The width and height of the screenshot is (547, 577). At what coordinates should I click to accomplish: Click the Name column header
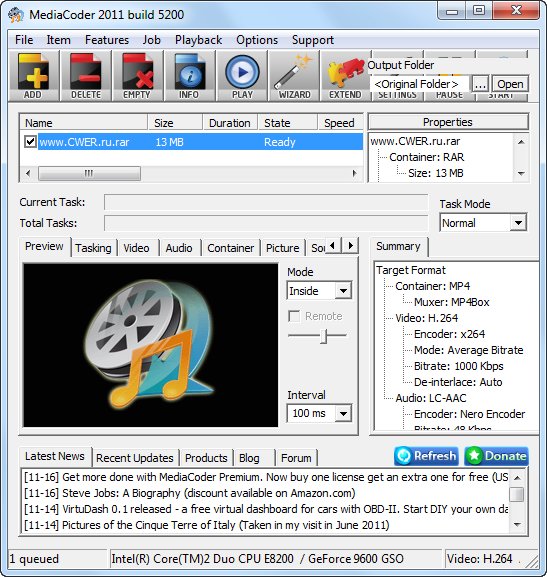click(84, 123)
